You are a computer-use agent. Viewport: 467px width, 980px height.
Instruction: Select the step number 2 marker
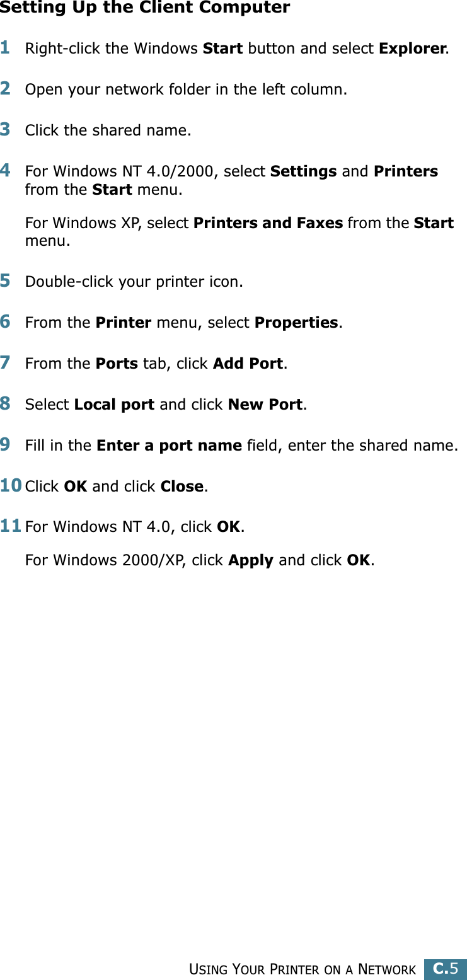[x=5, y=88]
